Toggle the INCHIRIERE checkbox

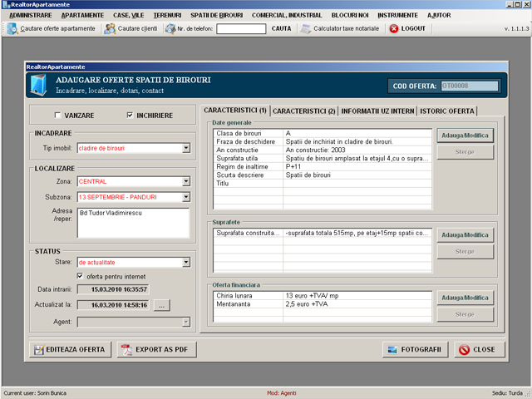pyautogui.click(x=130, y=116)
